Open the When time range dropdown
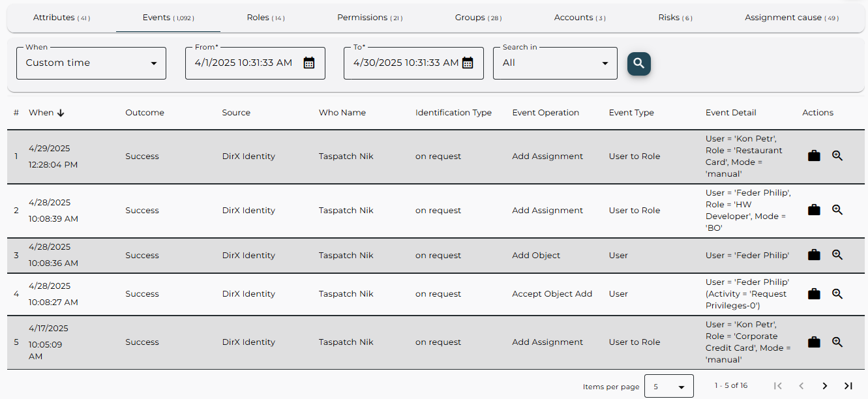Viewport: 868px width, 399px height. point(91,63)
